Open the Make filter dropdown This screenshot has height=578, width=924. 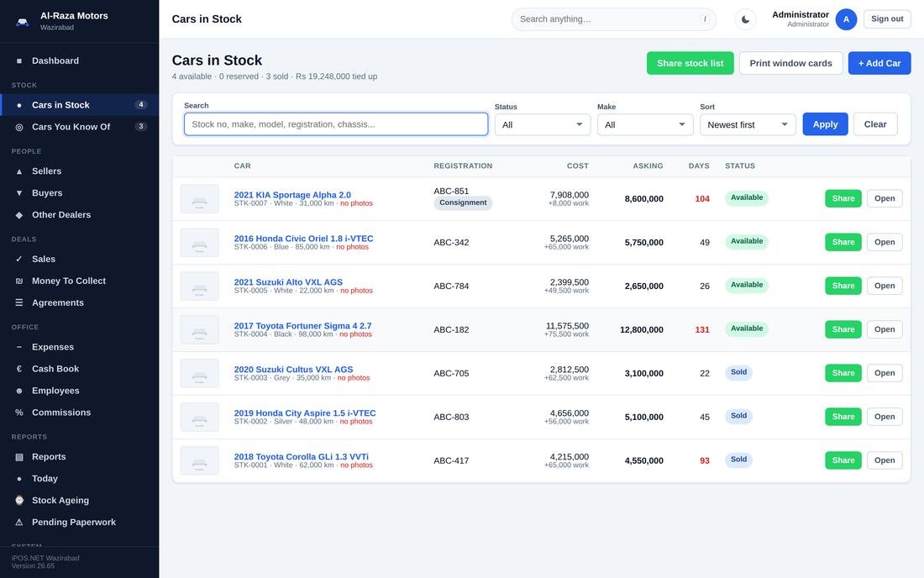point(645,125)
